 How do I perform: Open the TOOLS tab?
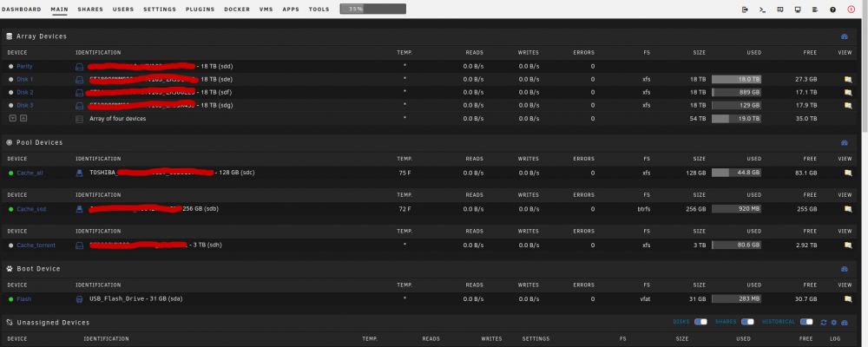tap(319, 10)
